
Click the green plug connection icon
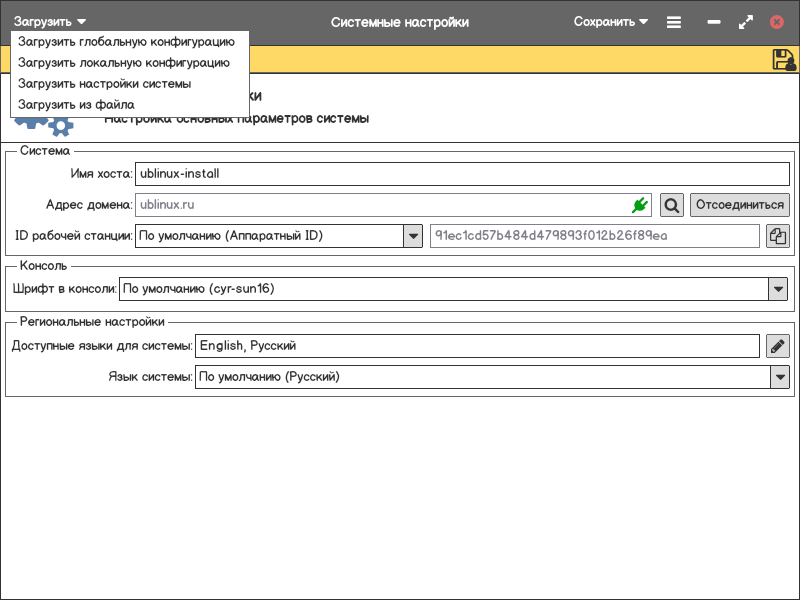[x=640, y=205]
